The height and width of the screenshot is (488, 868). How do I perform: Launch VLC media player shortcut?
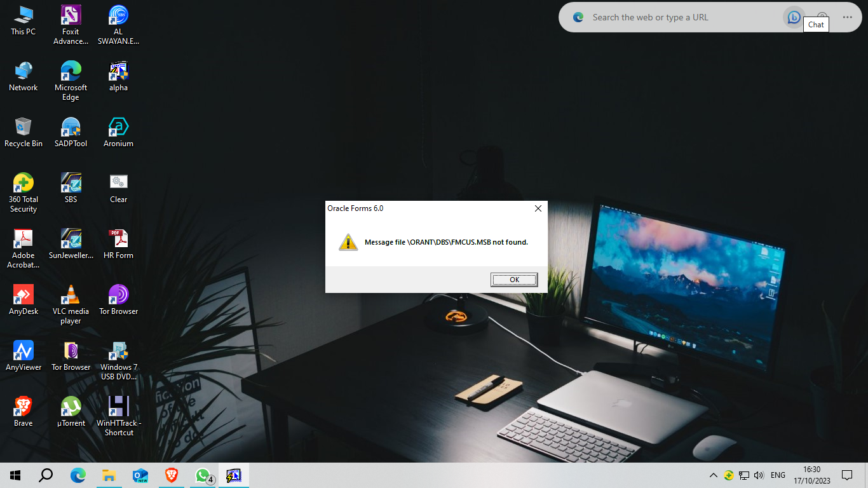point(71,295)
